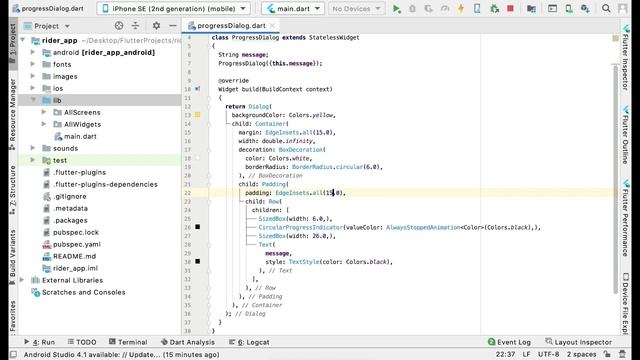Select README.md file

(x=74, y=256)
